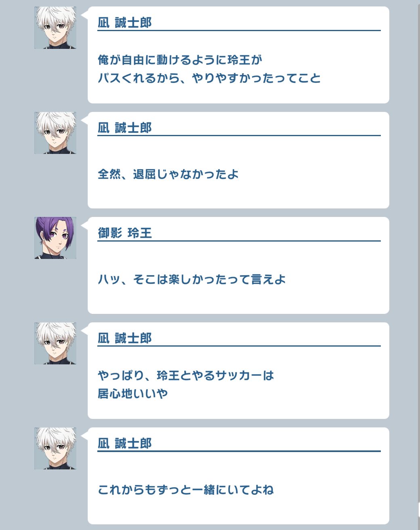Click Nagi's avatar next to これからもずっと一緒にいてよね
The image size is (420, 530).
tap(55, 448)
